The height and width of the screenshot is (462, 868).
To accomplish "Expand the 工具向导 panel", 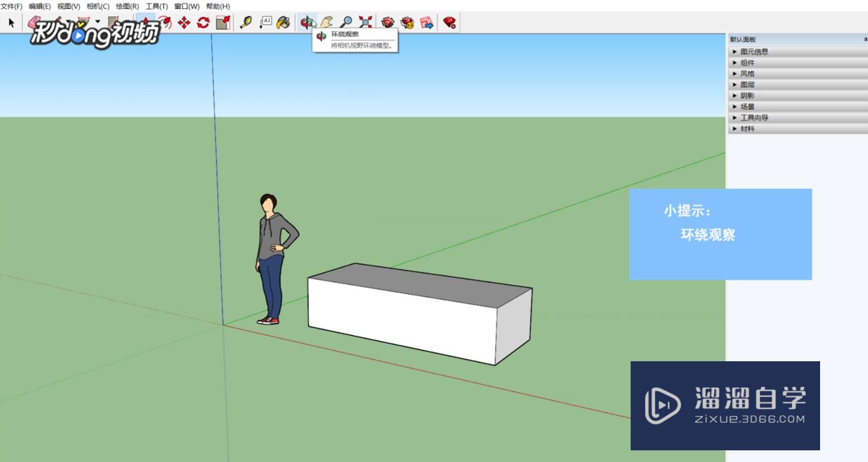I will [798, 117].
